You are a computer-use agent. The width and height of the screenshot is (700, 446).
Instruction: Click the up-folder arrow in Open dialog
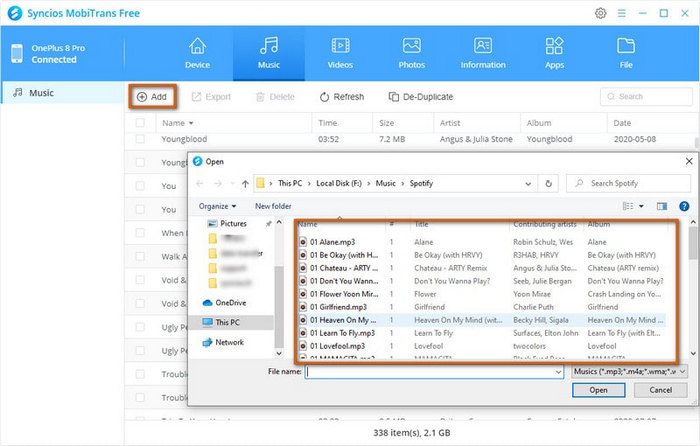click(245, 183)
